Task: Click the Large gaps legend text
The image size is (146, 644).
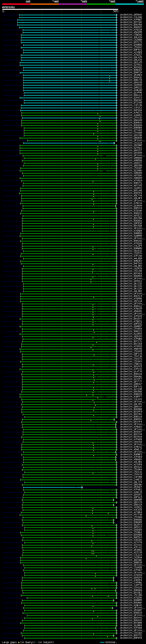Action: (x=28, y=642)
